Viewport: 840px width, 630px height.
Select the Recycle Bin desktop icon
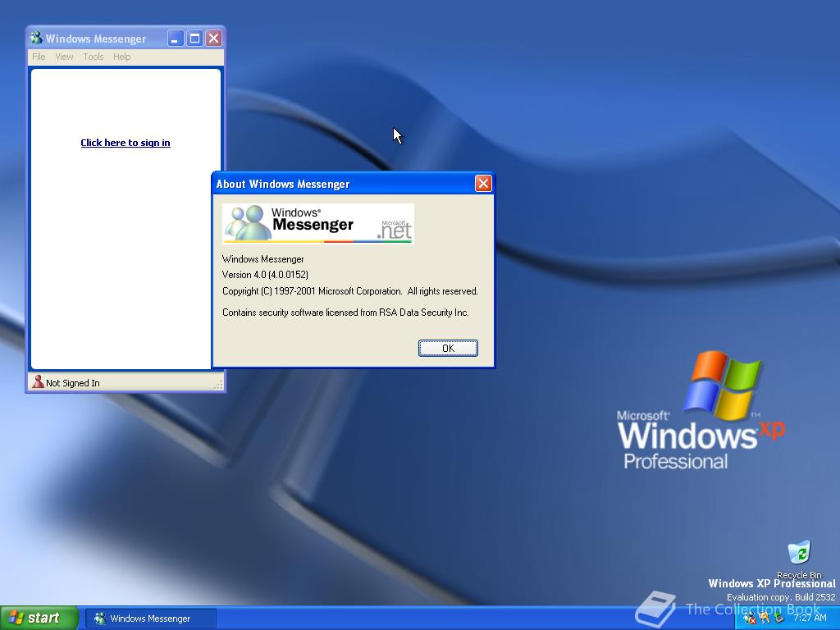point(799,559)
